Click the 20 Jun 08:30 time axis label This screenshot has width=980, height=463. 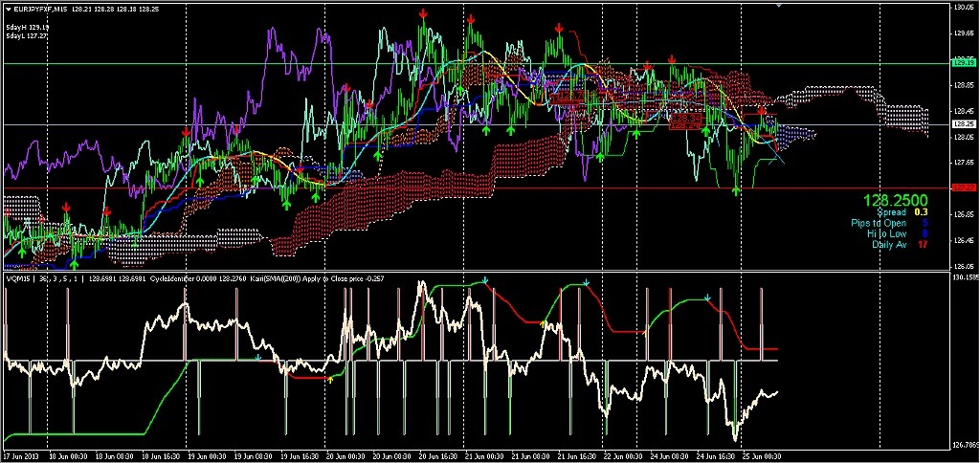pyautogui.click(x=391, y=455)
